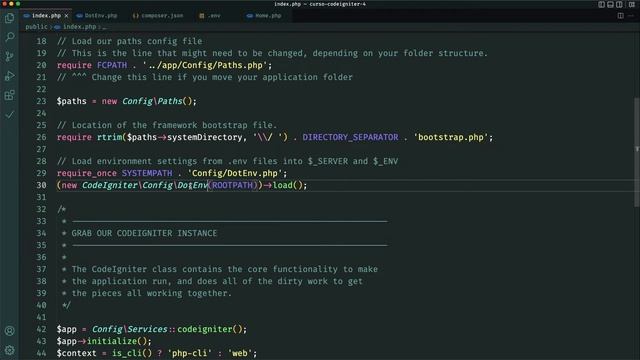Close the index.php tab
The width and height of the screenshot is (640, 360).
point(67,16)
